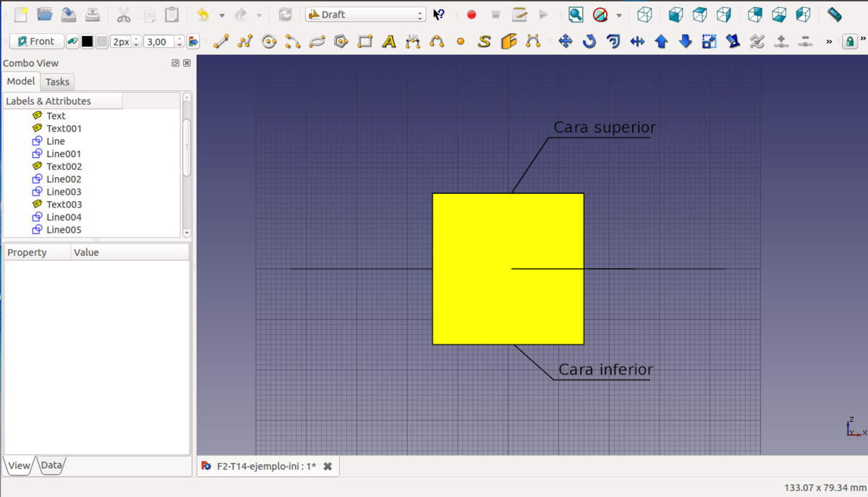Use the Rotate tool
Image resolution: width=868 pixels, height=497 pixels.
tap(590, 42)
